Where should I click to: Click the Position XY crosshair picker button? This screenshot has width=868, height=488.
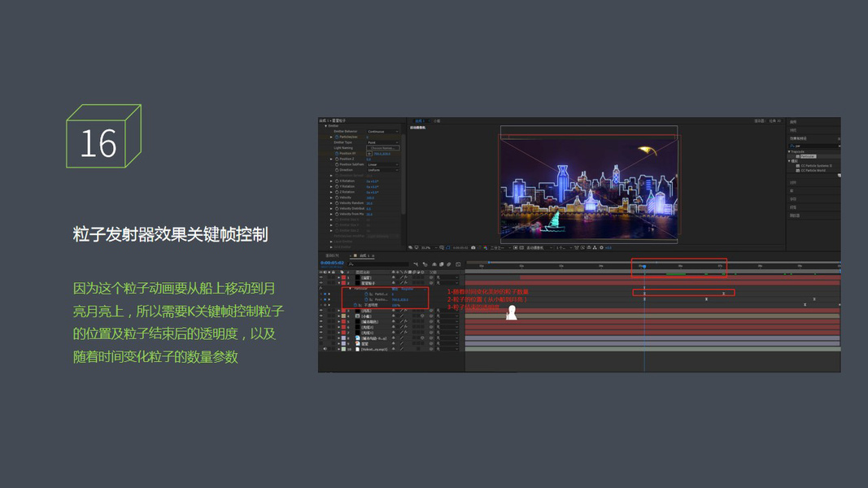pyautogui.click(x=369, y=153)
